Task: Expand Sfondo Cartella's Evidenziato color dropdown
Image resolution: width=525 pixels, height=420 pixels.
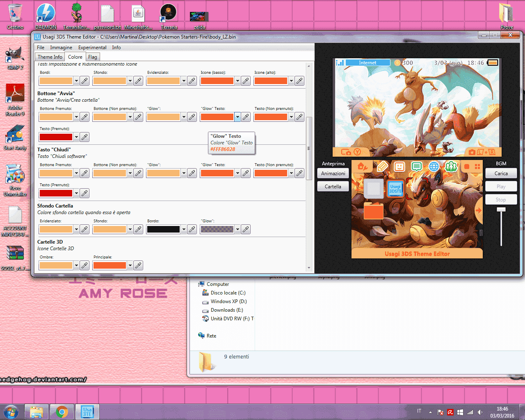Action: (x=76, y=229)
